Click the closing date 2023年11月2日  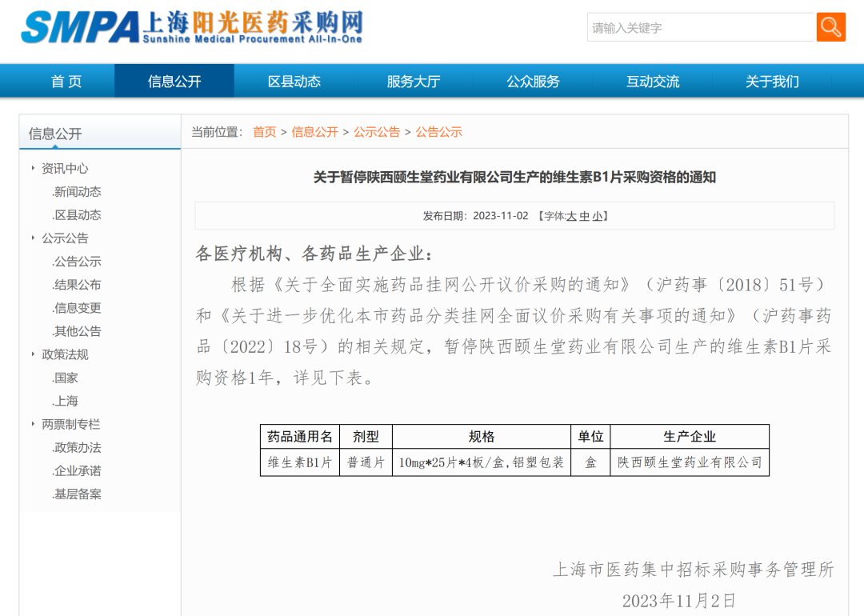679,601
